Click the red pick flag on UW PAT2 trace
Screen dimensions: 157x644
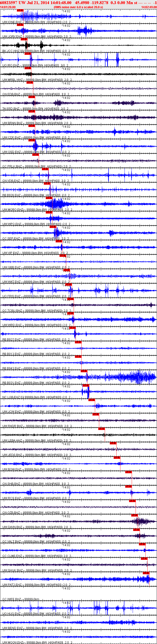pos(146,573)
